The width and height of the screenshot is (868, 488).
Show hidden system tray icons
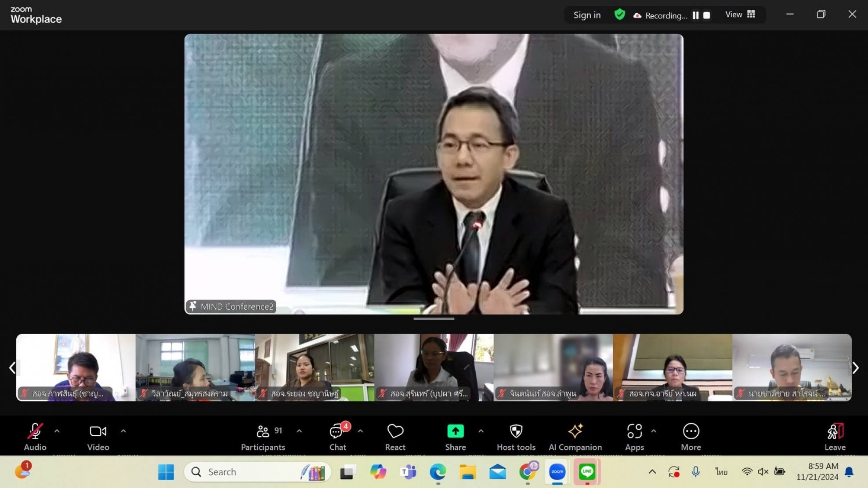652,472
